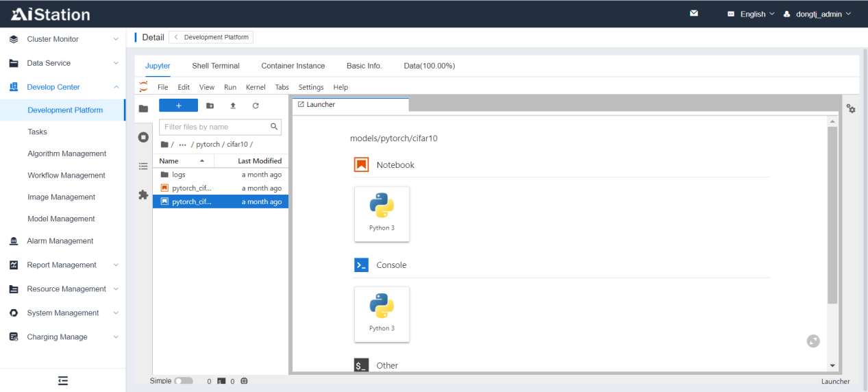This screenshot has width=868, height=392.
Task: Switch to the Shell Terminal tab
Action: pos(215,66)
